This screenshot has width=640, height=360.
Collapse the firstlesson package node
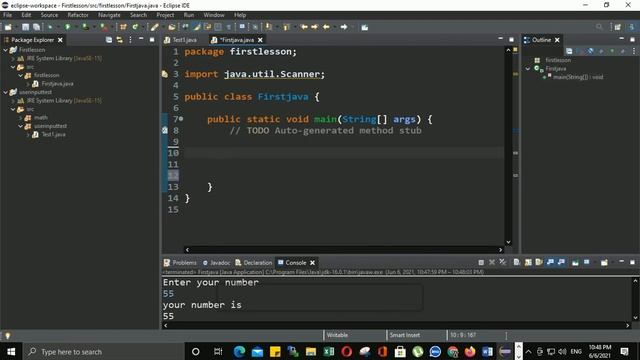click(x=20, y=75)
